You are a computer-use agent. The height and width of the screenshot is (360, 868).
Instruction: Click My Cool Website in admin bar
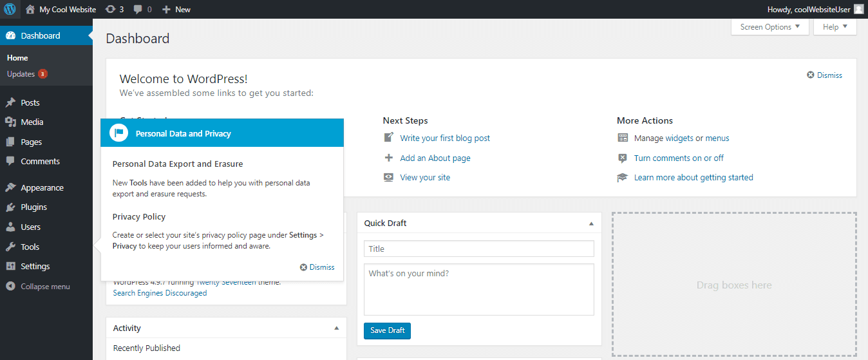pos(68,10)
